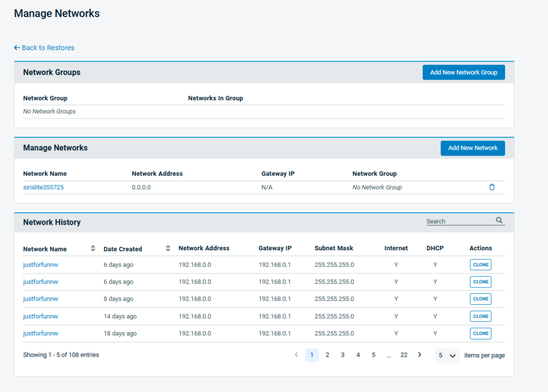Delete the sirislite355725 network via trash icon
The width and height of the screenshot is (548, 392).
click(x=492, y=187)
